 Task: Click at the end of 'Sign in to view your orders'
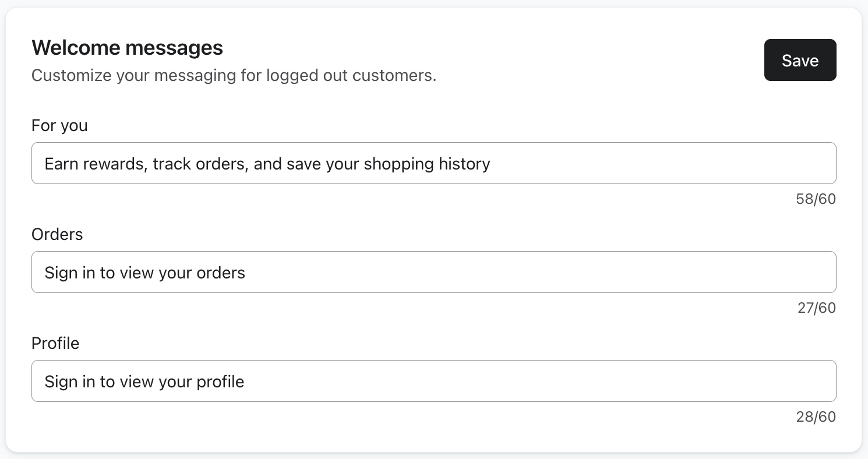(248, 272)
